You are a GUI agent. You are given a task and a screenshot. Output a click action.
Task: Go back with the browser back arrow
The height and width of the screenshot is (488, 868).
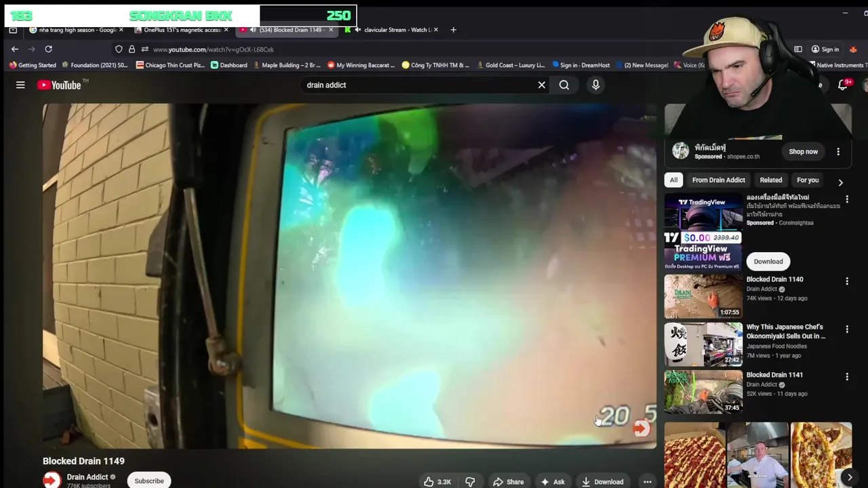(15, 49)
